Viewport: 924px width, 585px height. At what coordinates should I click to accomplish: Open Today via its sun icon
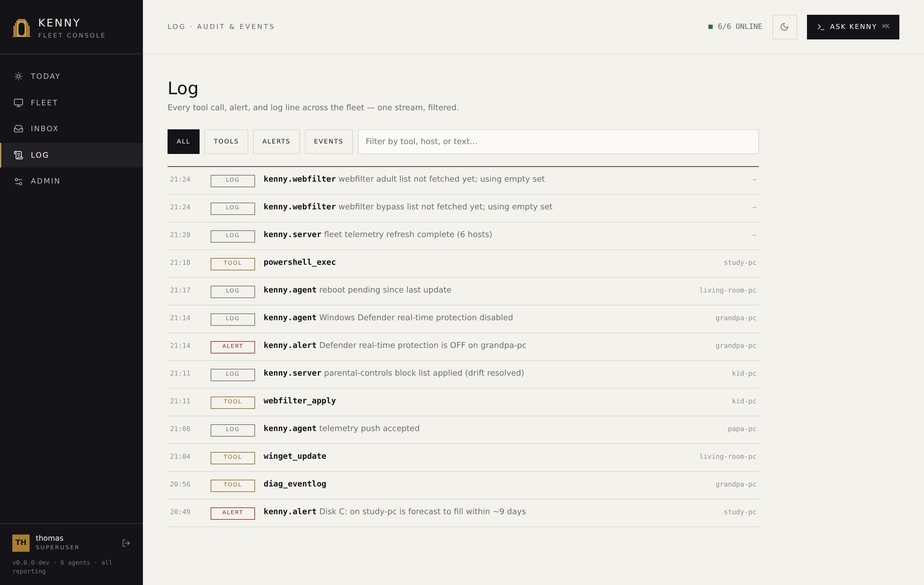pyautogui.click(x=18, y=76)
